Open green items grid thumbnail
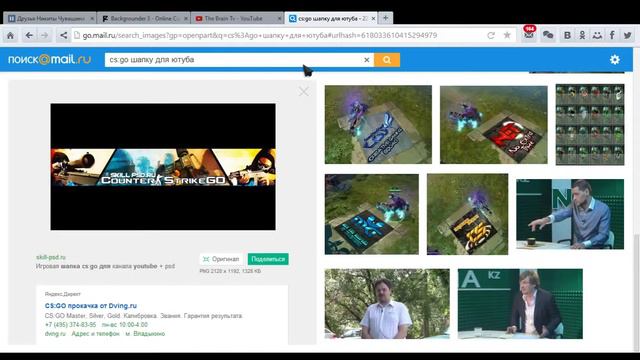 click(x=590, y=124)
